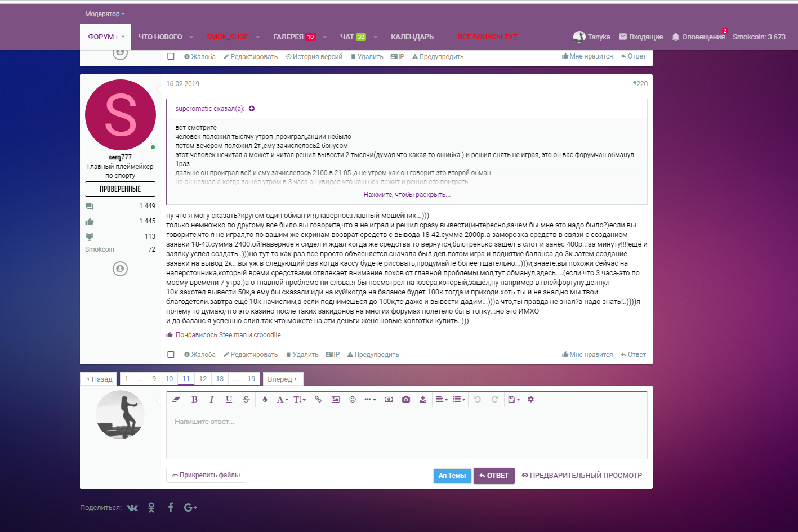The height and width of the screenshot is (532, 798).
Task: Open the ГАЛЕРЕЯ navigation tab
Action: point(288,37)
